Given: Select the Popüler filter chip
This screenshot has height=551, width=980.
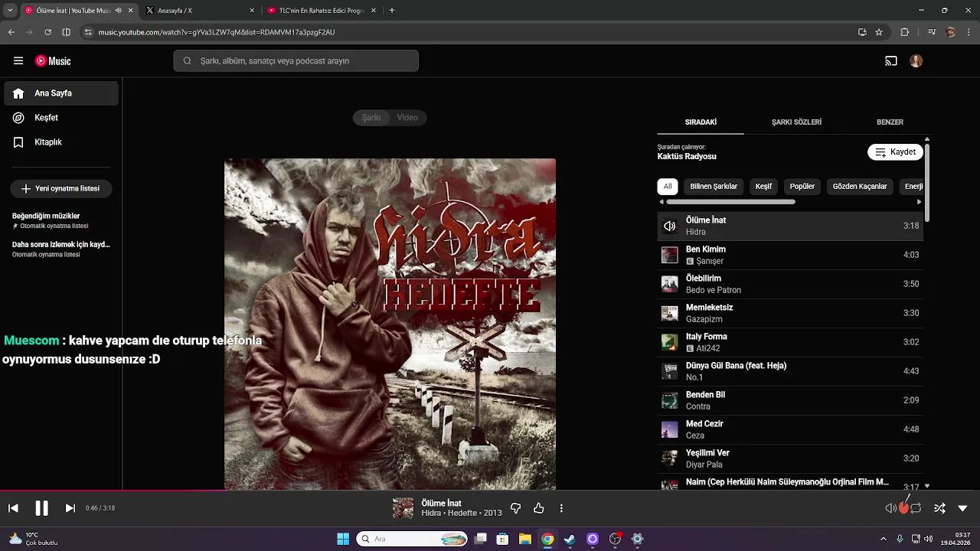Looking at the screenshot, I should pos(802,187).
